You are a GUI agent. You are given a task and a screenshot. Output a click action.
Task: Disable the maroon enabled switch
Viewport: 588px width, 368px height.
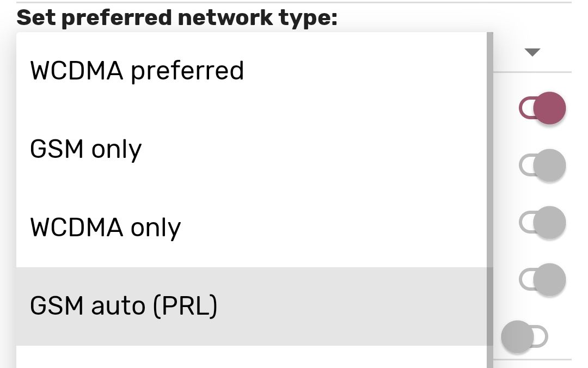(x=543, y=108)
